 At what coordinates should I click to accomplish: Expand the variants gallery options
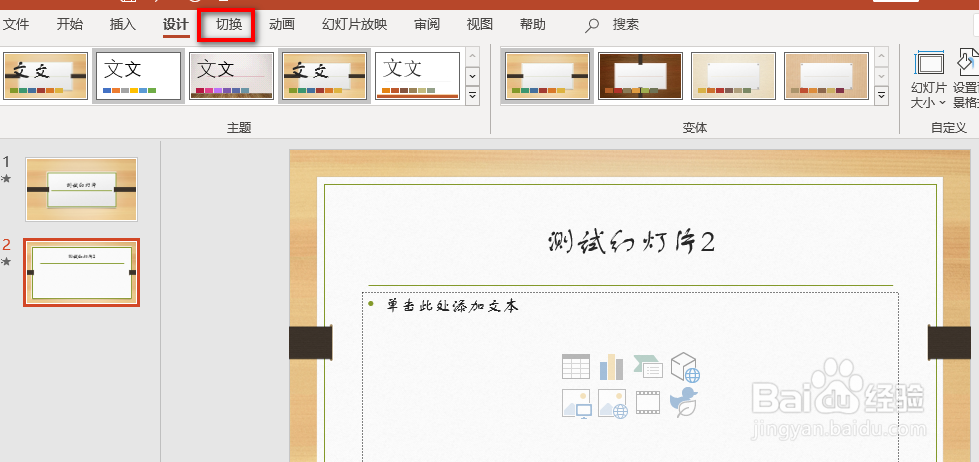pyautogui.click(x=882, y=96)
